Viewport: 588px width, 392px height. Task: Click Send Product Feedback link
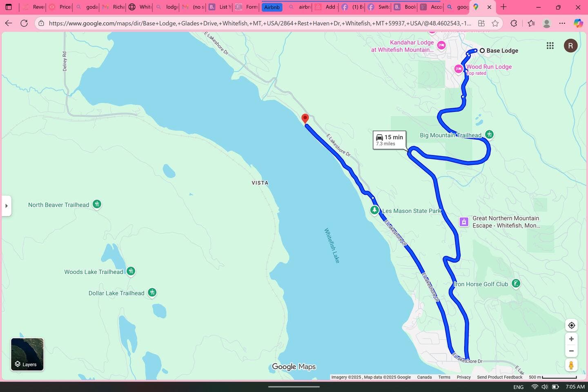click(x=500, y=377)
